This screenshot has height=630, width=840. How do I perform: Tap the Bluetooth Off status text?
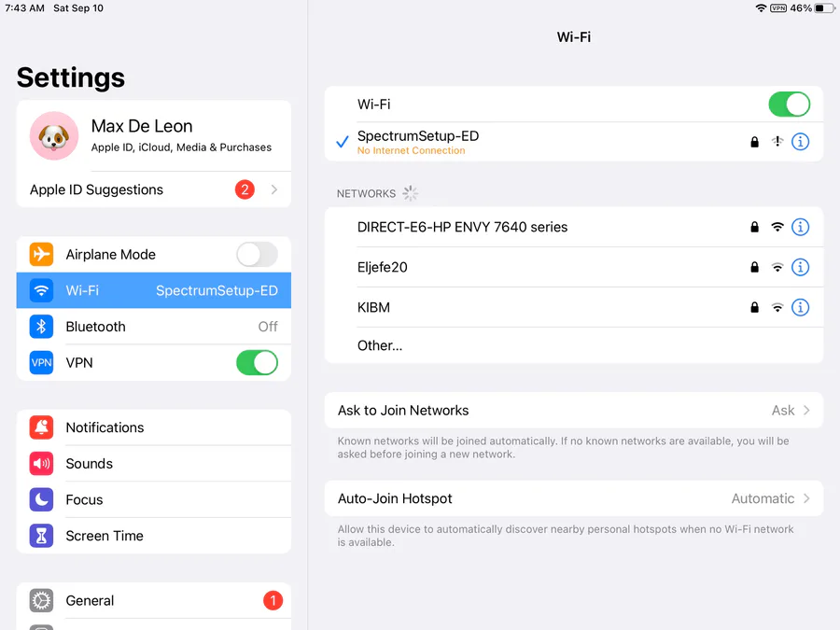[x=268, y=327]
